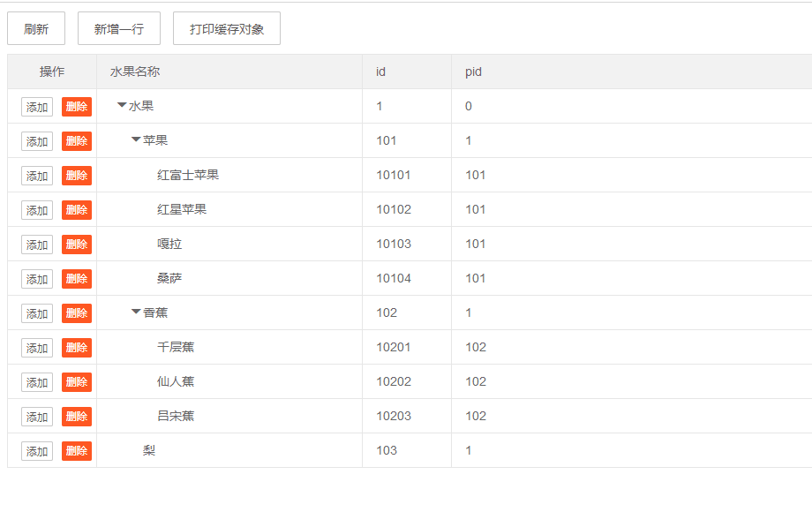Delete the 嘎拉 row
812x527 pixels.
pos(77,245)
